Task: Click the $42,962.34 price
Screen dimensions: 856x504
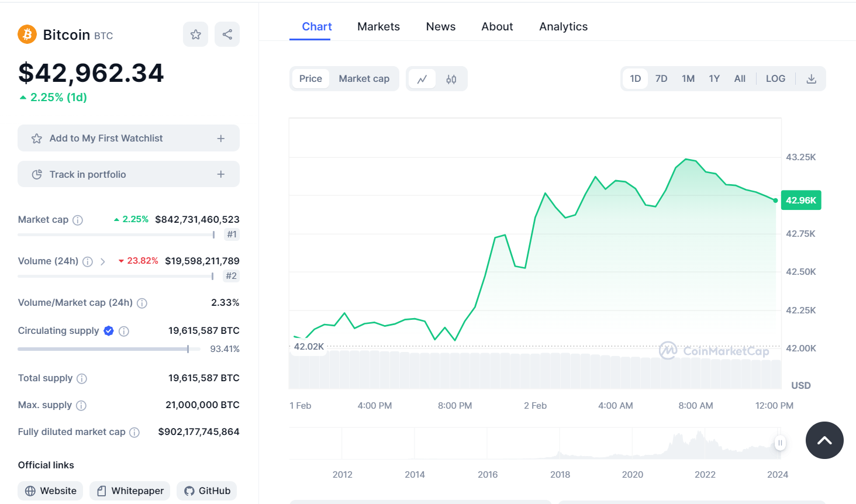Action: pyautogui.click(x=91, y=73)
